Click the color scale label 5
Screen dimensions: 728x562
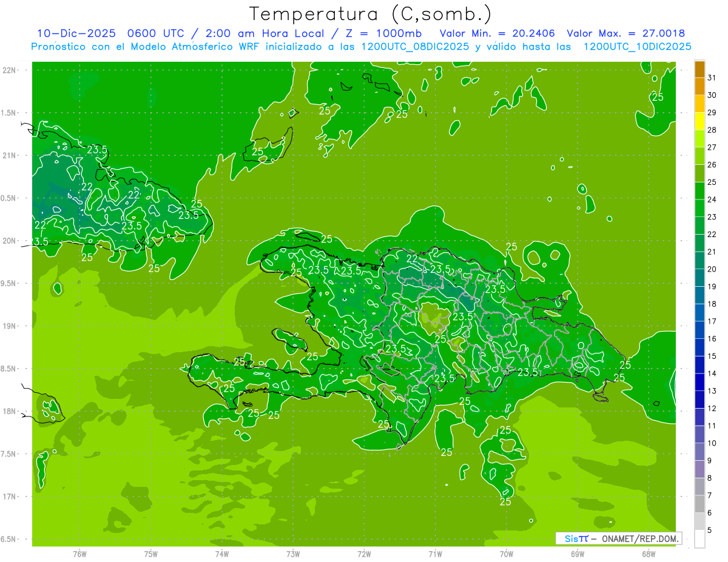(x=710, y=530)
